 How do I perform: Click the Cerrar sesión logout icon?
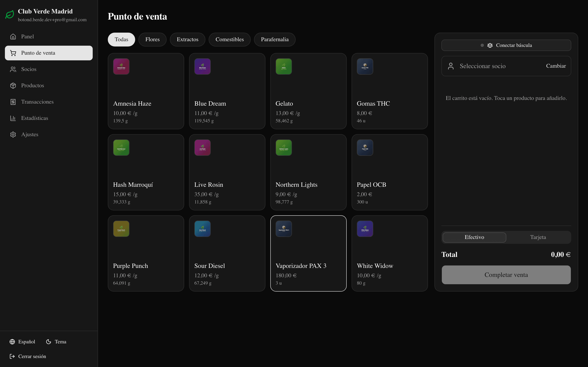[x=12, y=356]
